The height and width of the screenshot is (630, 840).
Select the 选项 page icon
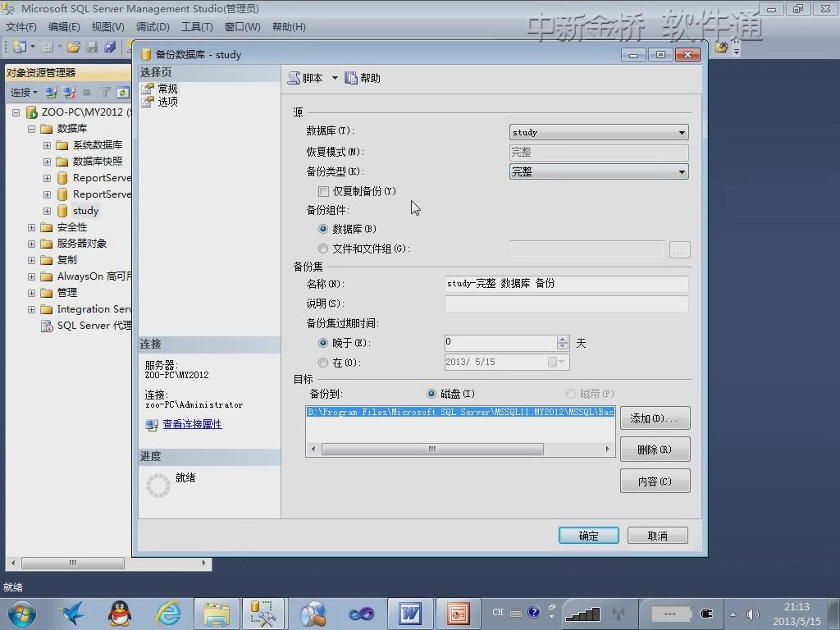pos(148,102)
